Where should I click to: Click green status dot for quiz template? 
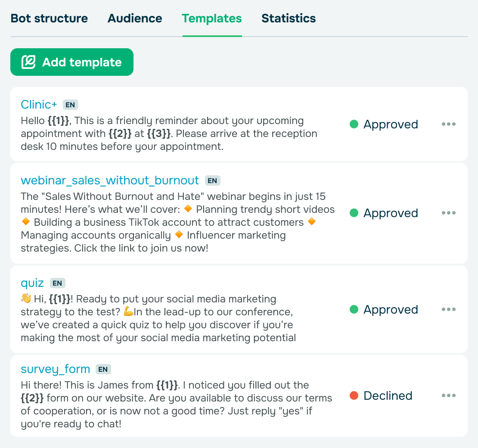[354, 309]
